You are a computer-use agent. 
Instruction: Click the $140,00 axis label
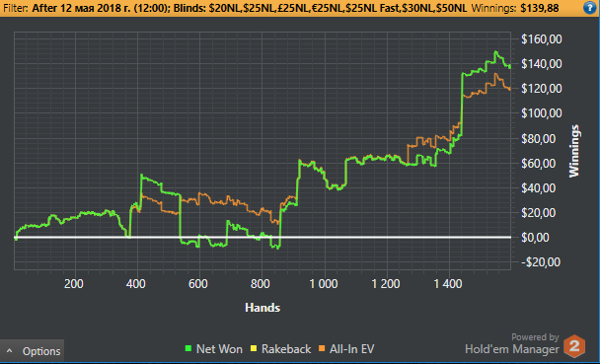[542, 64]
